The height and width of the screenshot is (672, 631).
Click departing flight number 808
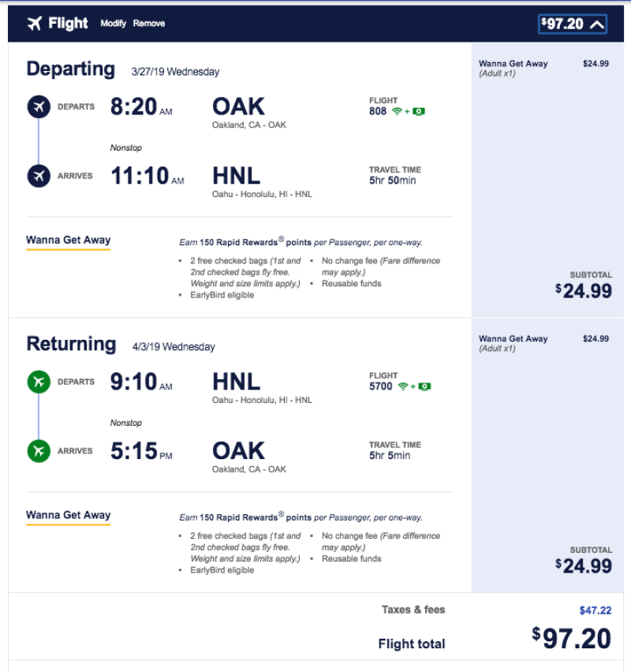coord(378,111)
